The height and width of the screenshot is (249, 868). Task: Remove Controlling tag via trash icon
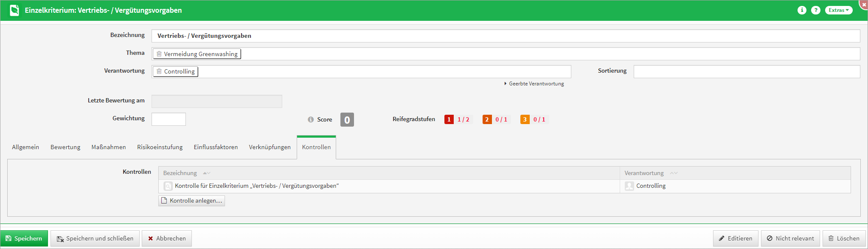[159, 71]
